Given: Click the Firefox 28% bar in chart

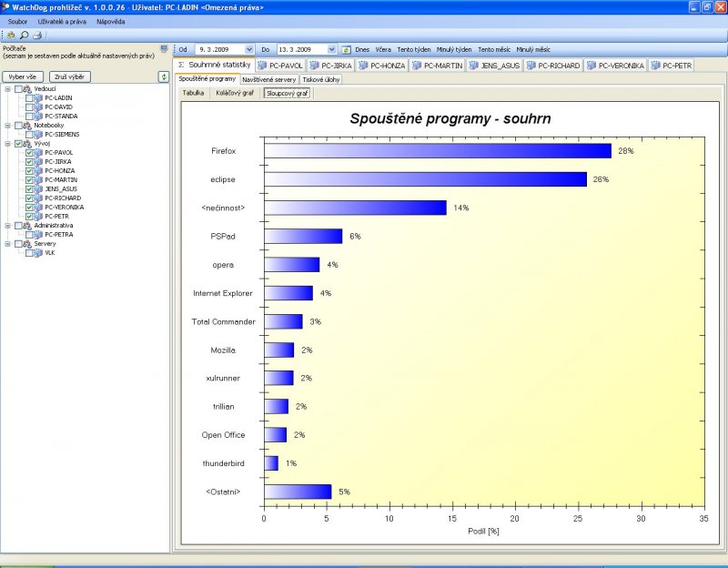Looking at the screenshot, I should click(x=438, y=151).
